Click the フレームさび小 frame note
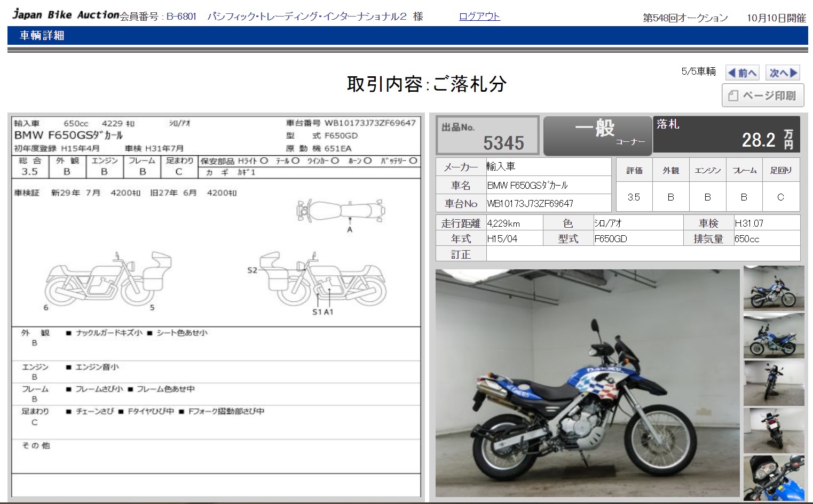 pos(99,389)
